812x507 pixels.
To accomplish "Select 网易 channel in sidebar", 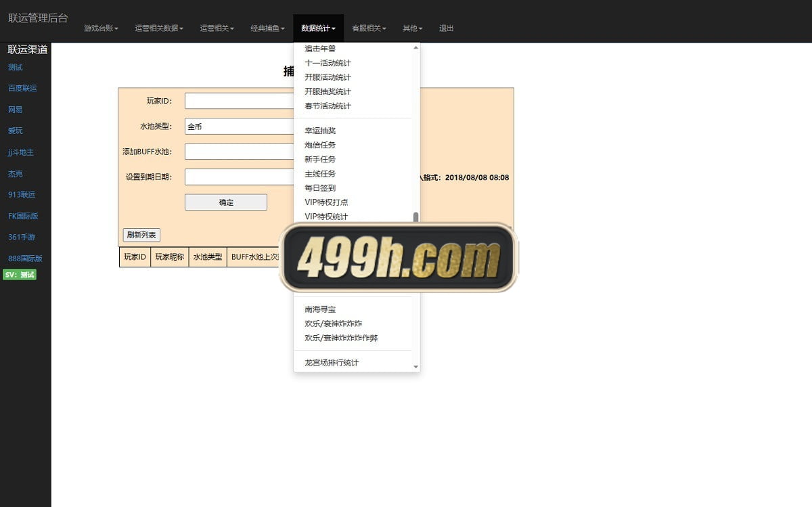I will [x=16, y=110].
